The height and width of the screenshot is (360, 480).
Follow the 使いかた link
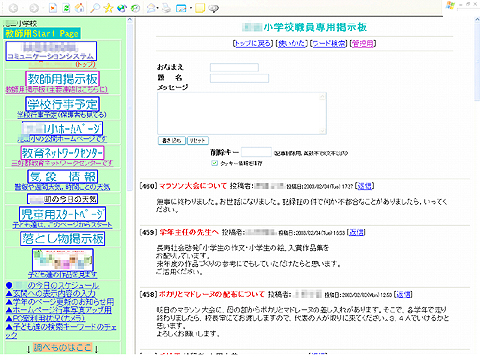coord(291,43)
